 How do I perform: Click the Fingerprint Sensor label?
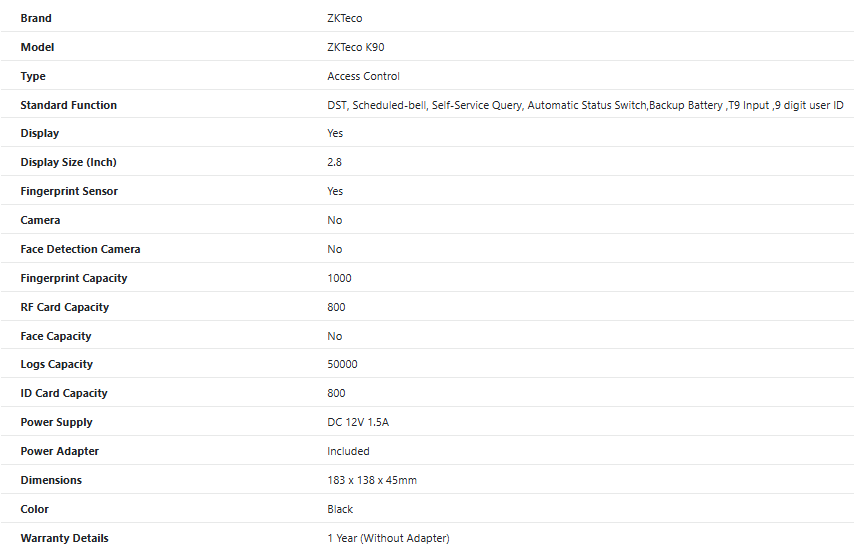point(69,191)
